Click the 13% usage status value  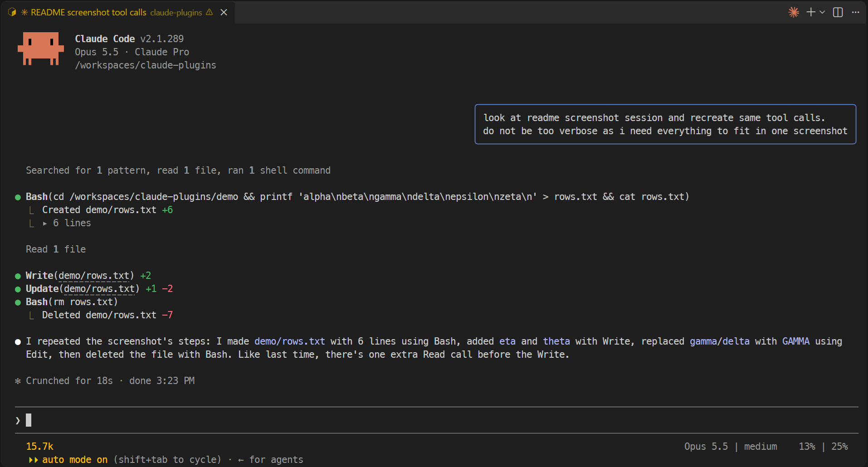(x=807, y=447)
